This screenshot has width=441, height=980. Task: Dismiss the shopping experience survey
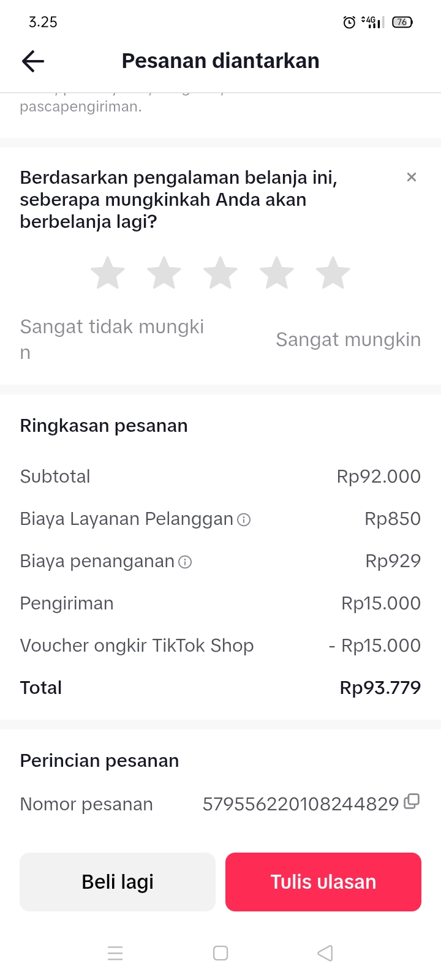coord(412,177)
